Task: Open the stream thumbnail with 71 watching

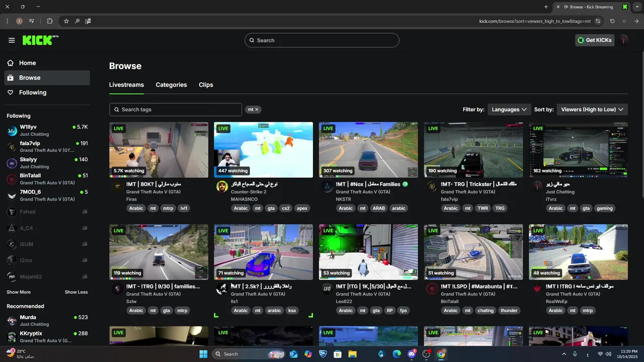Action: tap(263, 252)
